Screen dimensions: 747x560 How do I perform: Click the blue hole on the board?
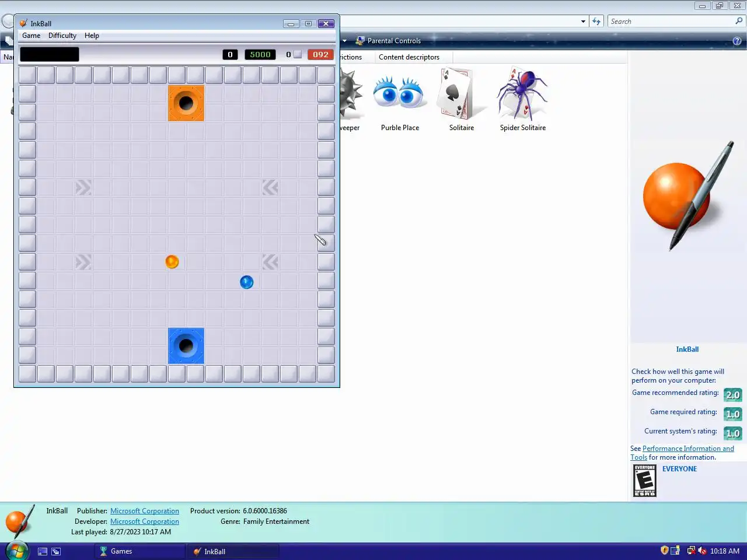pos(186,346)
